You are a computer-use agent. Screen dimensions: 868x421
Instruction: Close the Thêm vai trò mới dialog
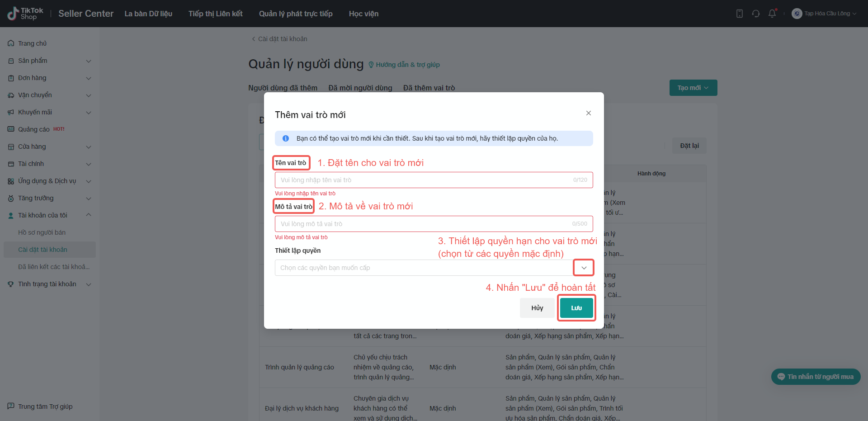click(x=589, y=113)
